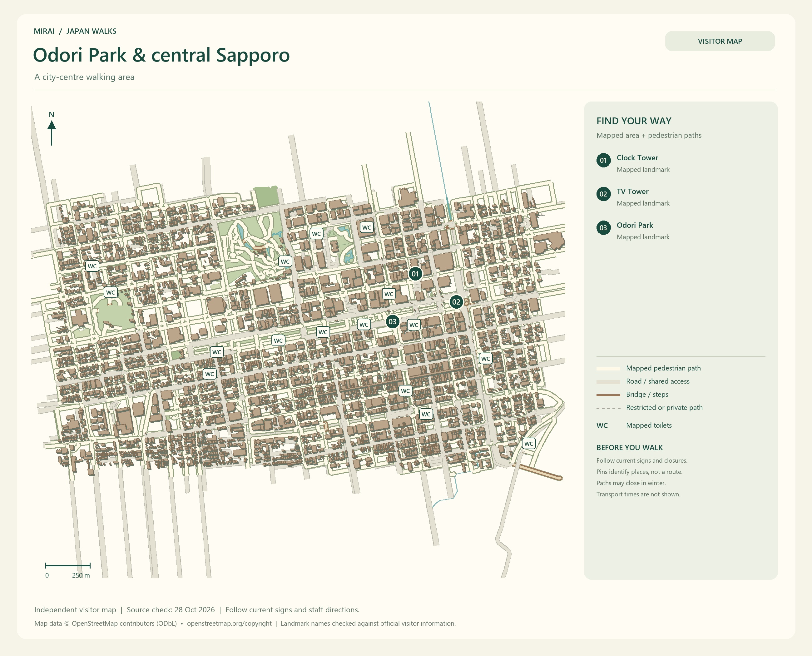Viewport: 812px width, 656px height.
Task: Click the 02 badge in the legend list
Action: click(x=603, y=194)
